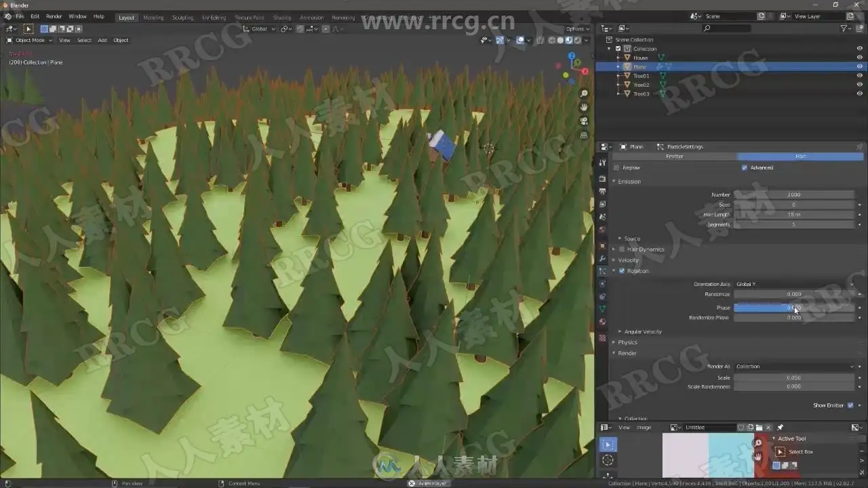Switch perspective/orthographic with the grid icon

point(584,136)
